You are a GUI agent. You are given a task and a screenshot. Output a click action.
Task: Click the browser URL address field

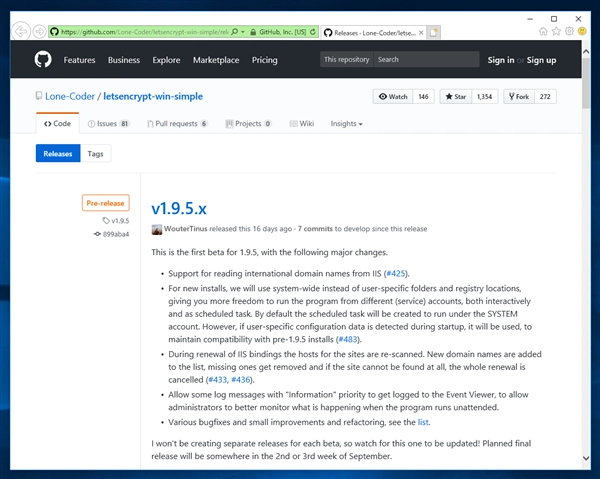[x=145, y=32]
